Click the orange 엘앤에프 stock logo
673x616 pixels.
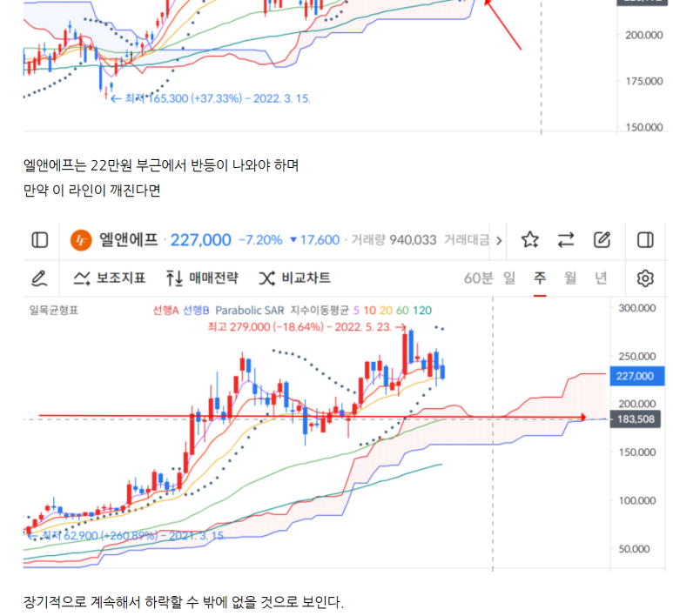pyautogui.click(x=81, y=240)
